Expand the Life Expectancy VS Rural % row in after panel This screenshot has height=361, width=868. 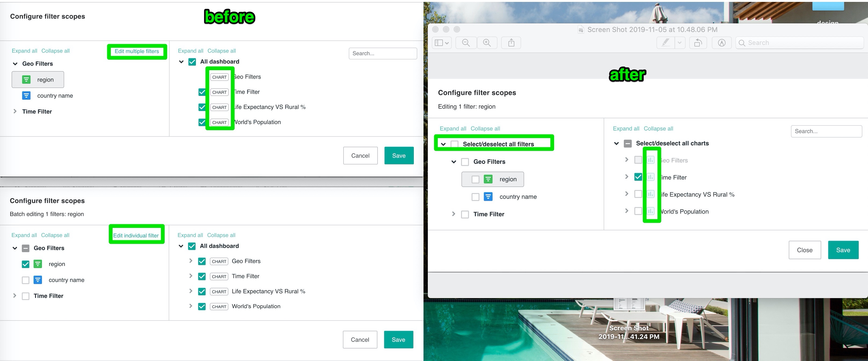[626, 194]
